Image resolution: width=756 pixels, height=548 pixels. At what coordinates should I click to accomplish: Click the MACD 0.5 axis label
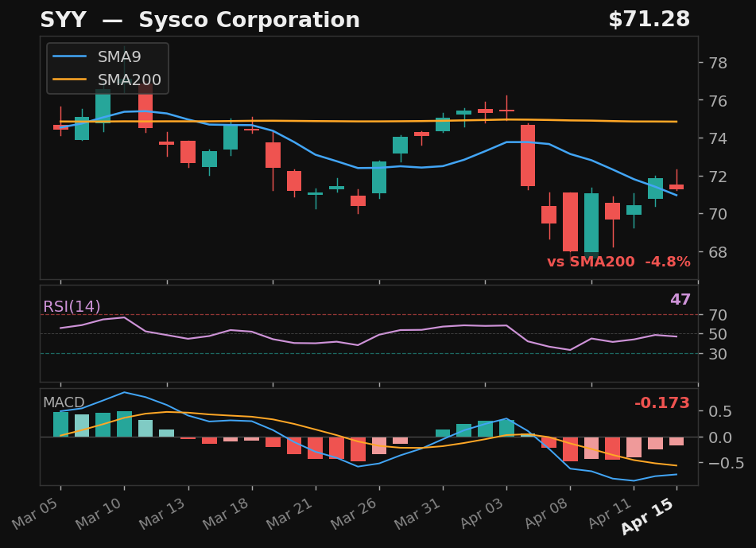[x=720, y=411]
